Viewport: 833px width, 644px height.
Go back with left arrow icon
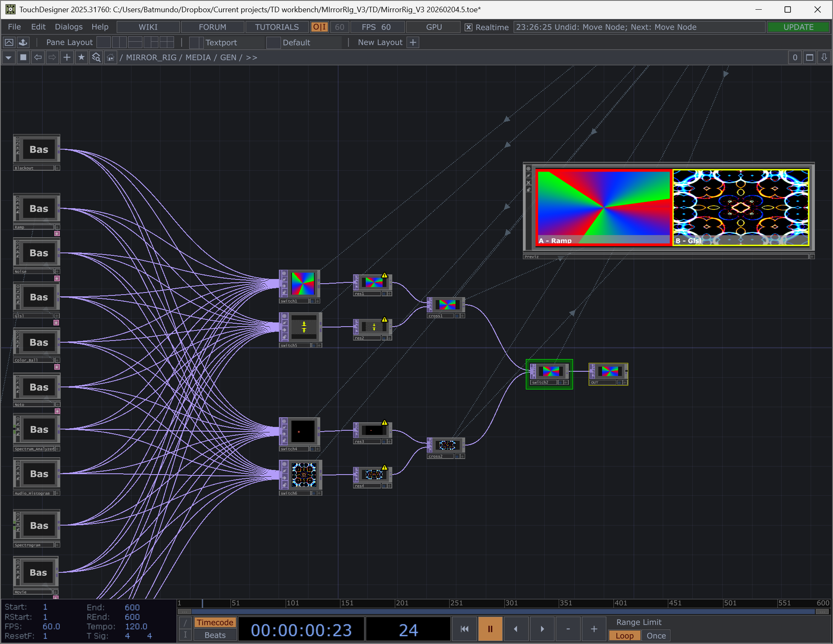(x=38, y=57)
